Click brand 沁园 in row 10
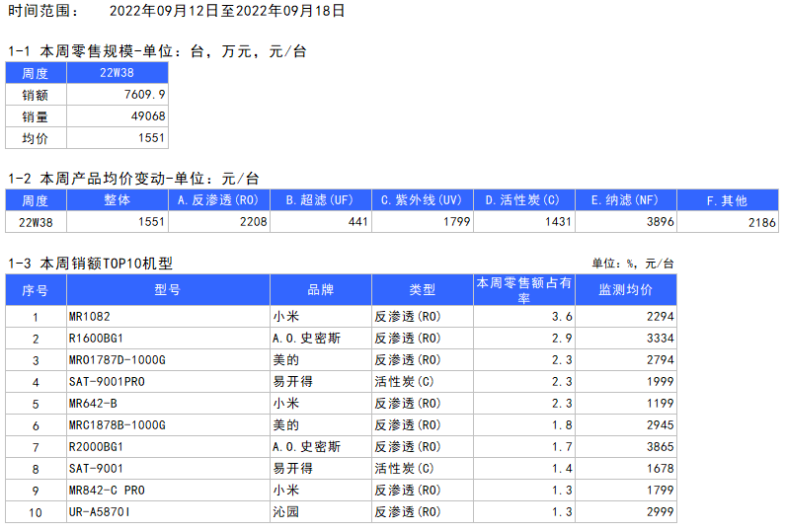Screen dimensions: 786x532 click(x=285, y=512)
